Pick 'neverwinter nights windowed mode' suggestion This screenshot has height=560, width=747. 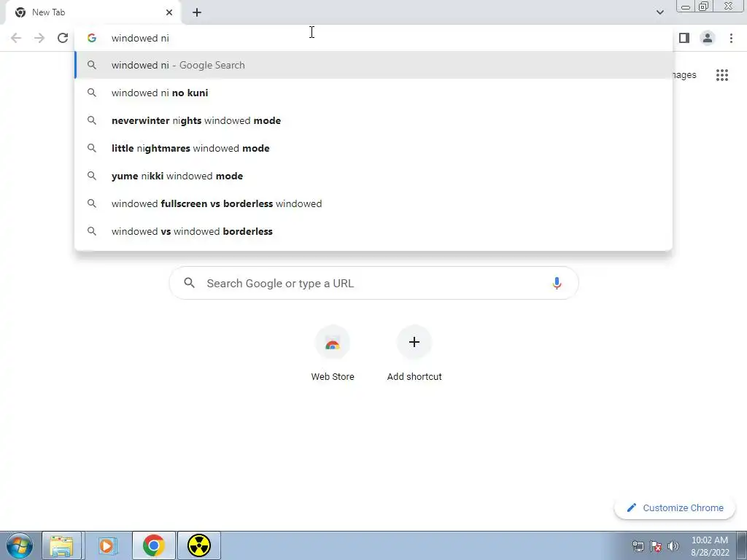click(373, 120)
